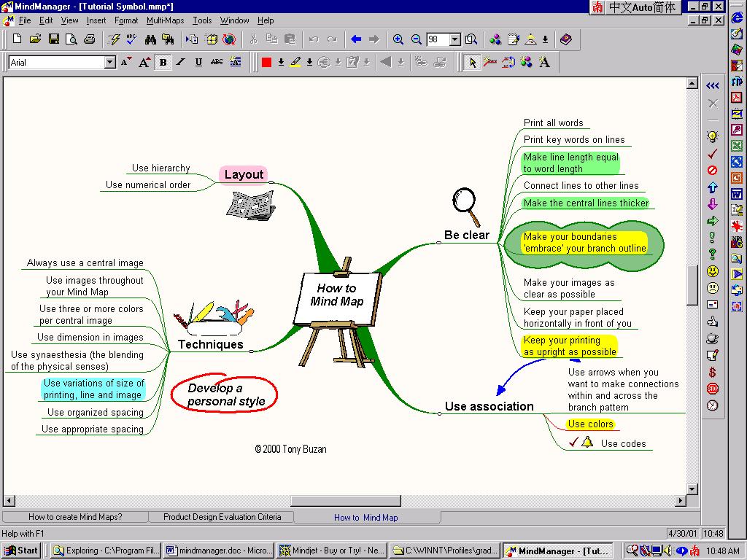Open the Format menu
Viewport: 747px width, 560px height.
126,20
